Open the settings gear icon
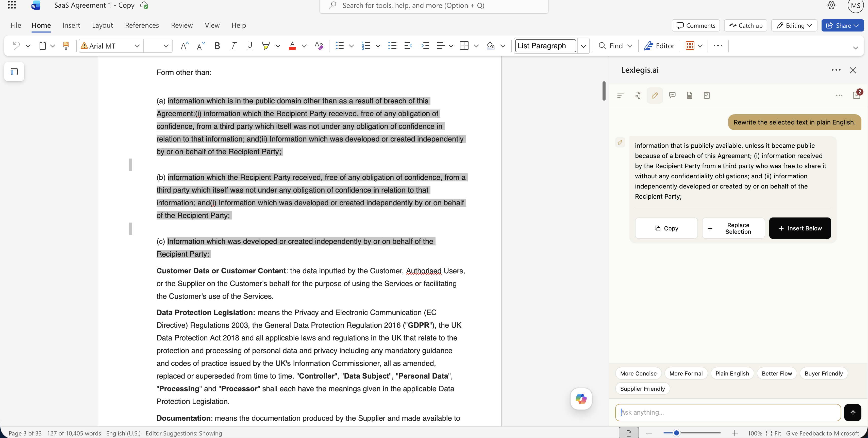Image resolution: width=868 pixels, height=438 pixels. pos(831,5)
